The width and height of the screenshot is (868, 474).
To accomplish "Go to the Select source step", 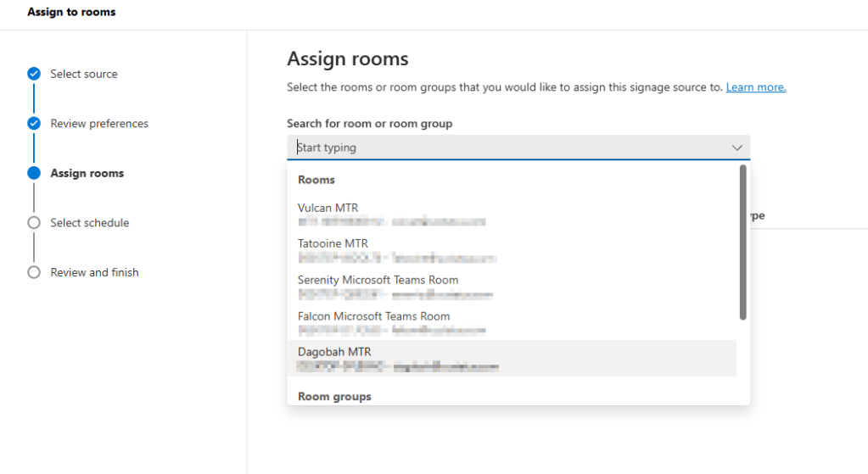I will coord(84,74).
